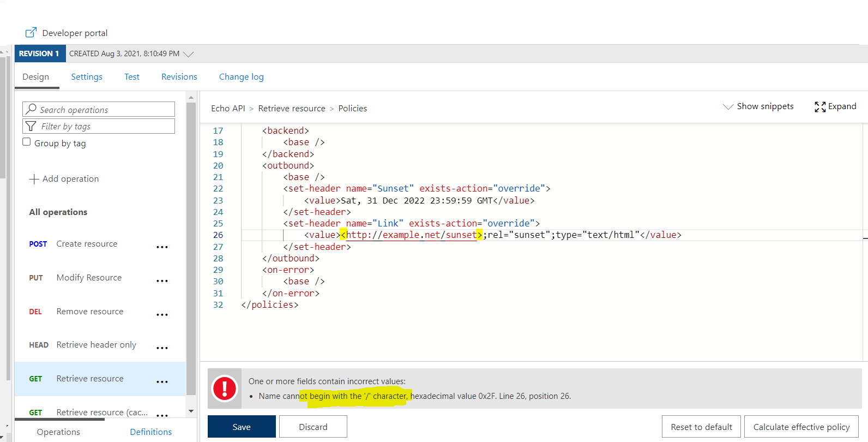868x442 pixels.
Task: Switch to the Settings tab
Action: (87, 77)
